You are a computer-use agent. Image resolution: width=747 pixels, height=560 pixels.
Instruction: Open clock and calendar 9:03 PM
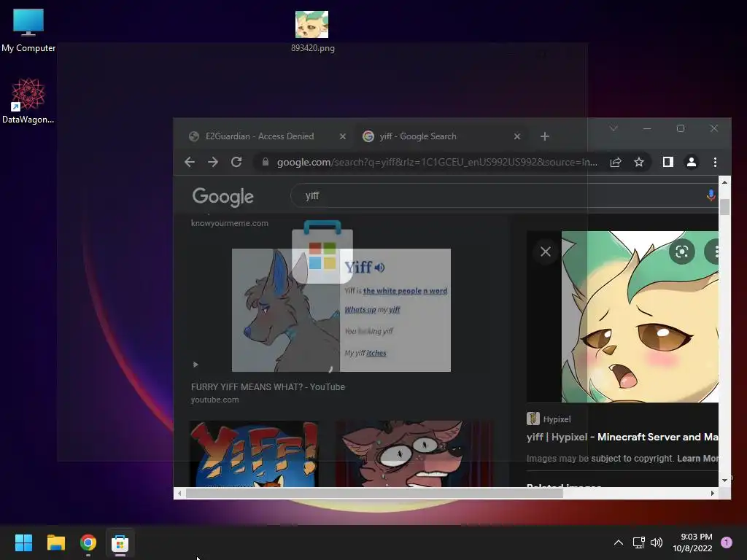pyautogui.click(x=693, y=542)
